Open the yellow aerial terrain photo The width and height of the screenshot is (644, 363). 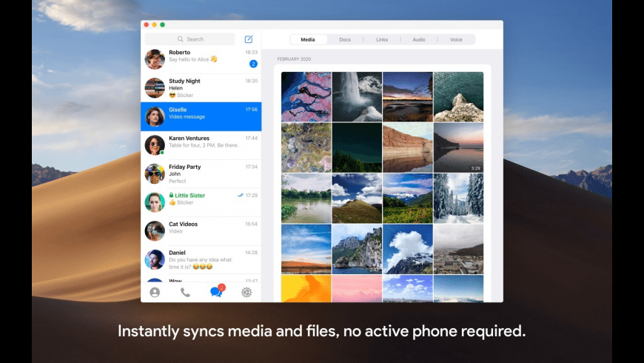[x=306, y=147]
